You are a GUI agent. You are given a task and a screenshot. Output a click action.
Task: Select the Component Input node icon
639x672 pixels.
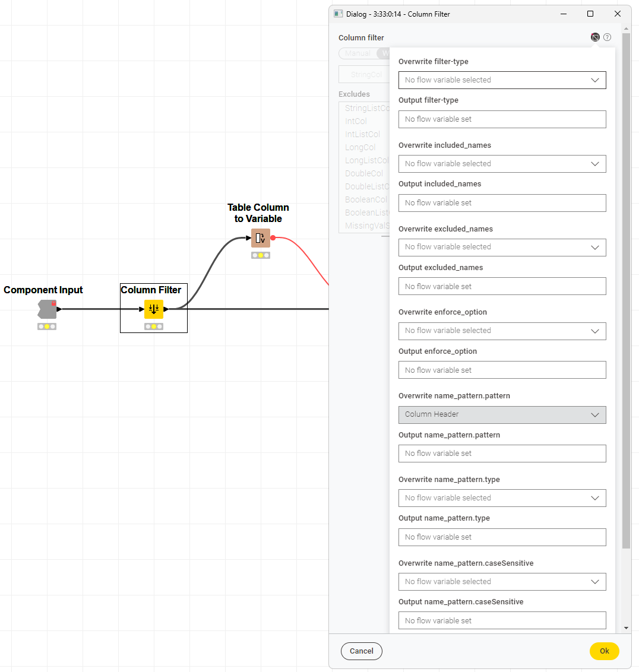coord(47,309)
